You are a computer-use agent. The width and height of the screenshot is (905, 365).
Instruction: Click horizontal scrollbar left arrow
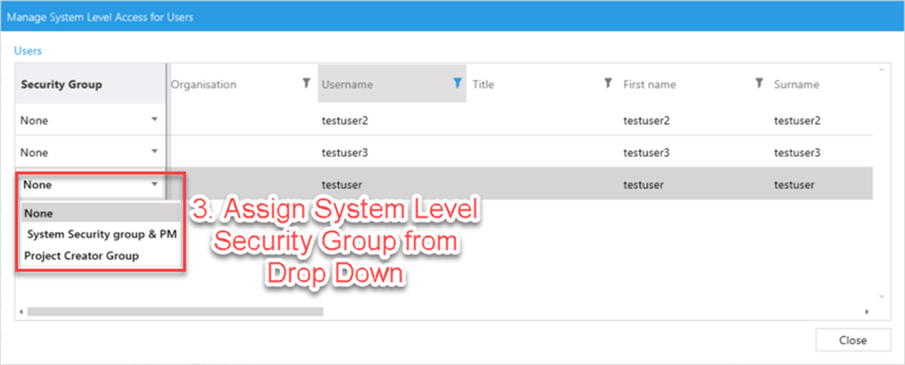coord(21,311)
